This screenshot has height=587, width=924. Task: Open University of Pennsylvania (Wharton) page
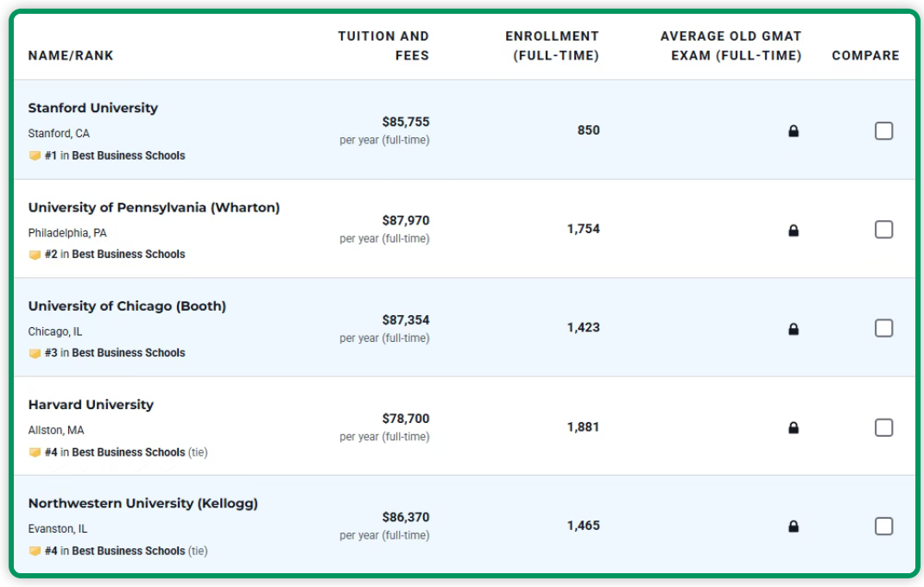[154, 207]
